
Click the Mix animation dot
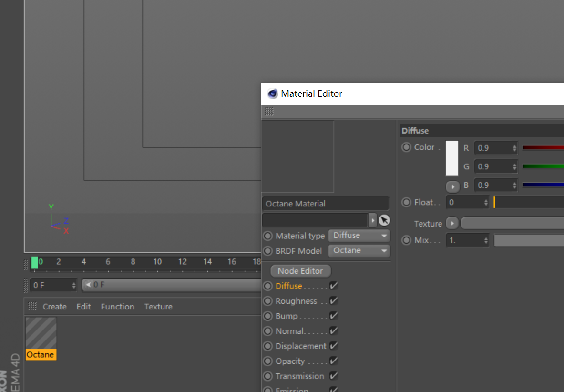(x=406, y=240)
